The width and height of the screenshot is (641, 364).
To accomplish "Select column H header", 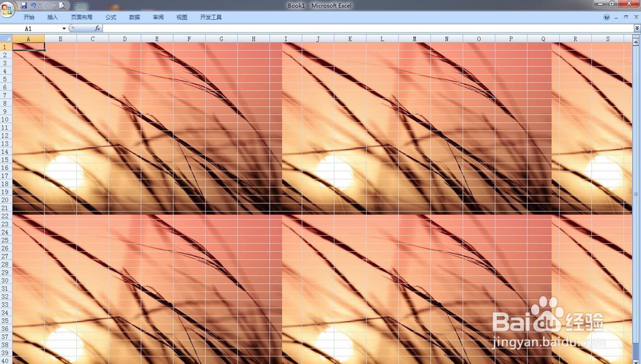I will pyautogui.click(x=253, y=39).
